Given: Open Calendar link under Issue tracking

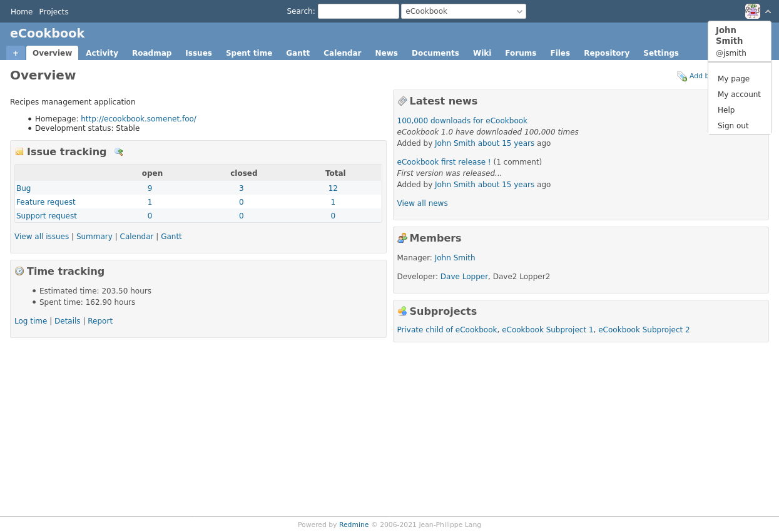Looking at the screenshot, I should point(136,237).
